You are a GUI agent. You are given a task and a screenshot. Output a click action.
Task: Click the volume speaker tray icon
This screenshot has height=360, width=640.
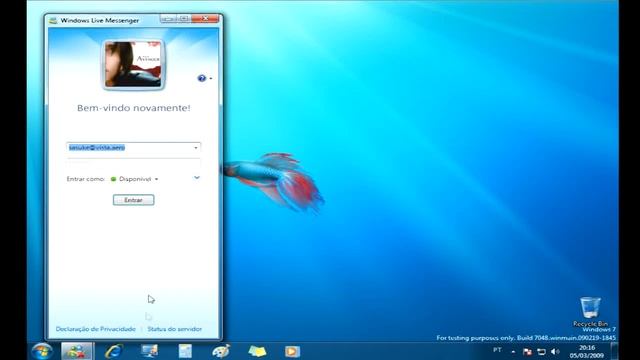(555, 351)
